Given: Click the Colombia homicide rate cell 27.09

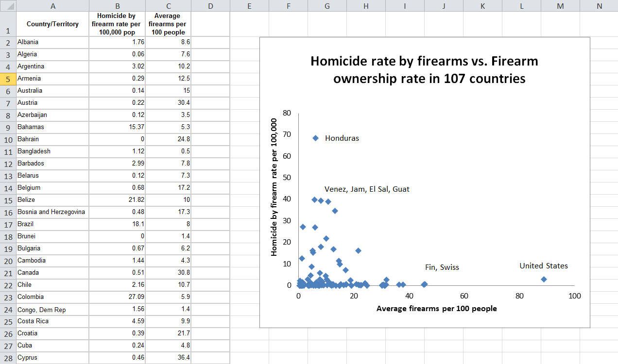Looking at the screenshot, I should point(117,297).
